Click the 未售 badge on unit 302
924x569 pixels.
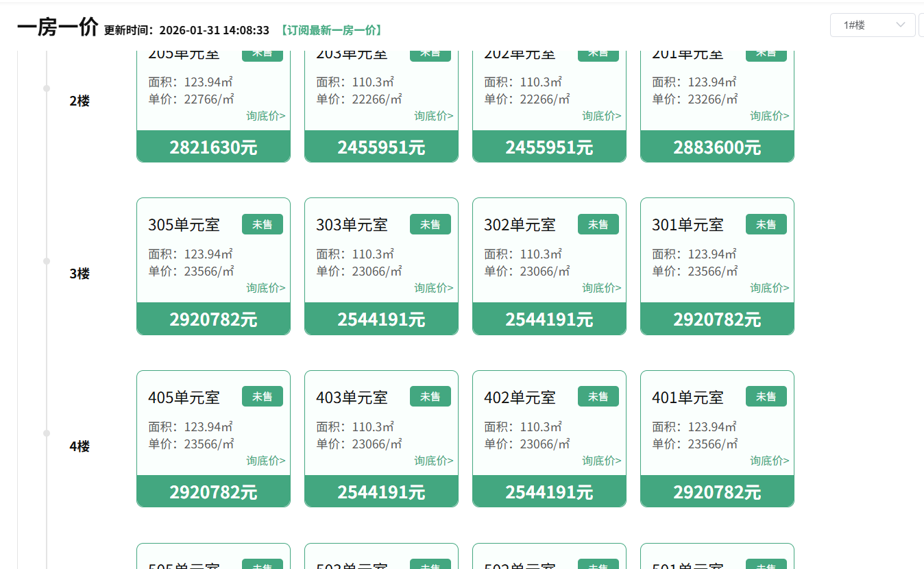pos(598,224)
